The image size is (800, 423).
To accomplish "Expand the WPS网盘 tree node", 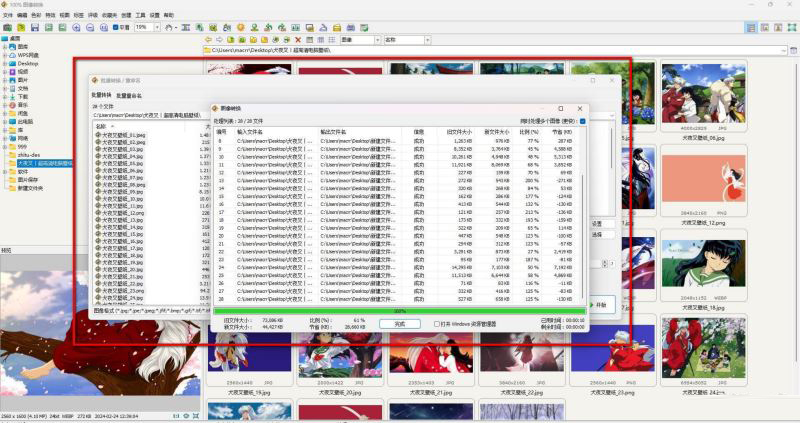I will click(x=5, y=55).
